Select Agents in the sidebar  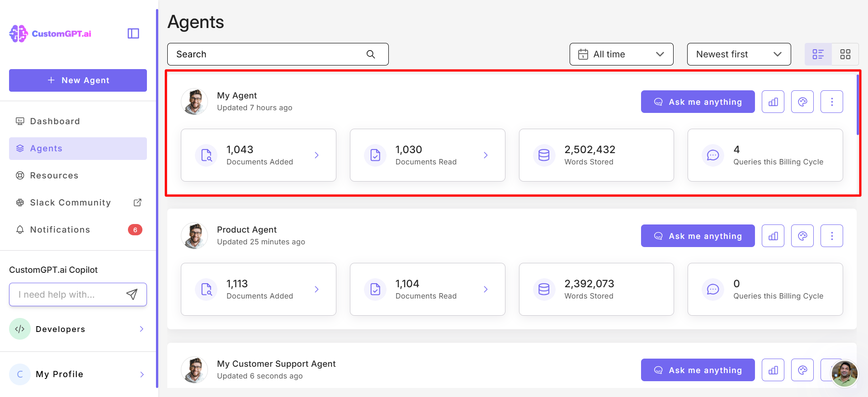(78, 149)
